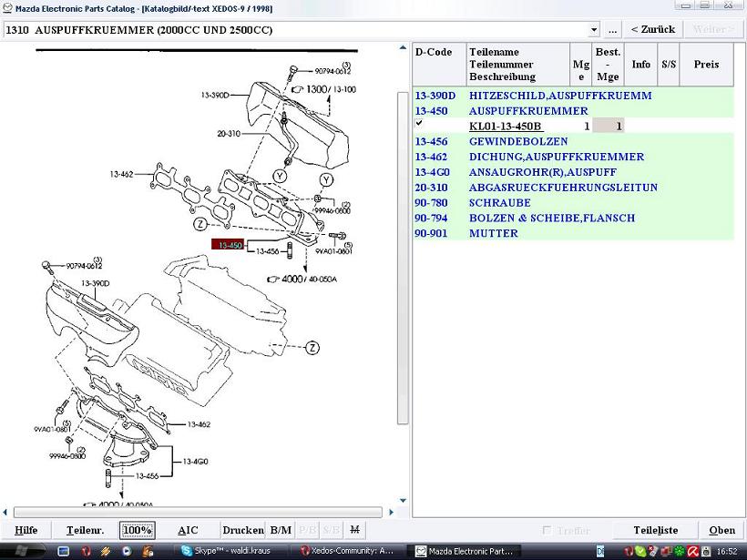747x560 pixels.
Task: Switch to Xedos-Community browser taskbar item
Action: tap(349, 551)
